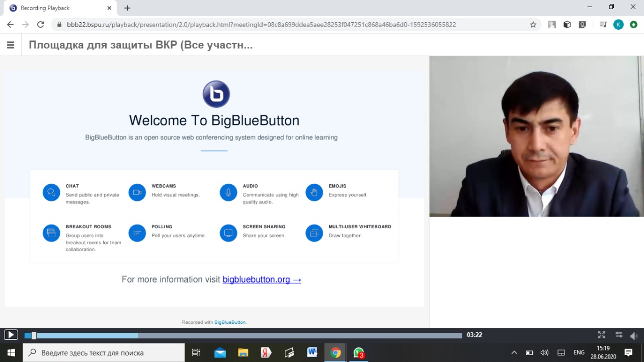Open WhatsApp from the taskbar
Viewport: 644px width, 362px height.
[359, 353]
